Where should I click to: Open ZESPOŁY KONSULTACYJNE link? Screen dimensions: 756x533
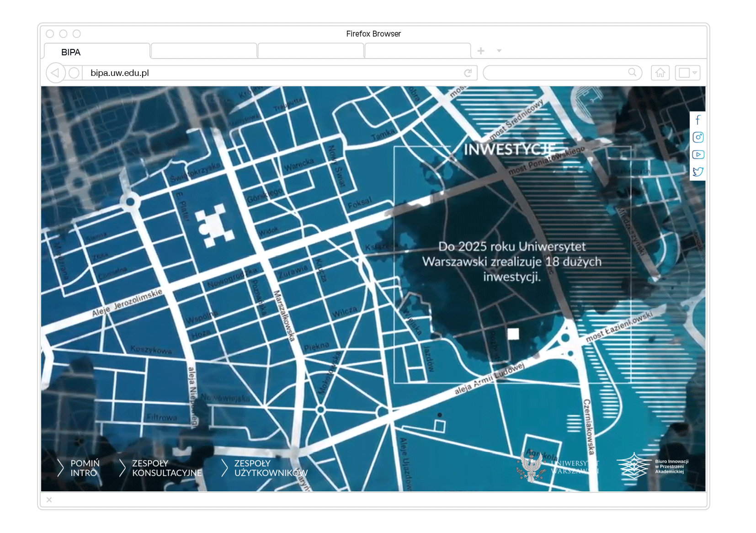[166, 468]
